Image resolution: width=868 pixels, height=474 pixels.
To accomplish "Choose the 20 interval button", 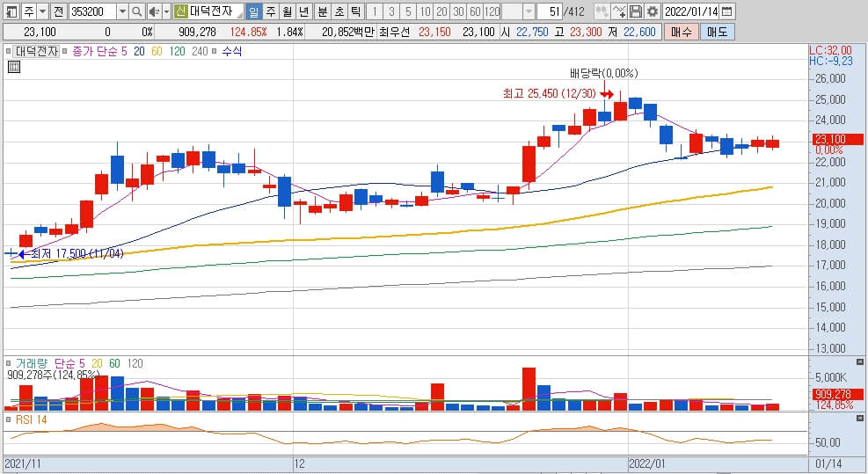I will pyautogui.click(x=441, y=11).
